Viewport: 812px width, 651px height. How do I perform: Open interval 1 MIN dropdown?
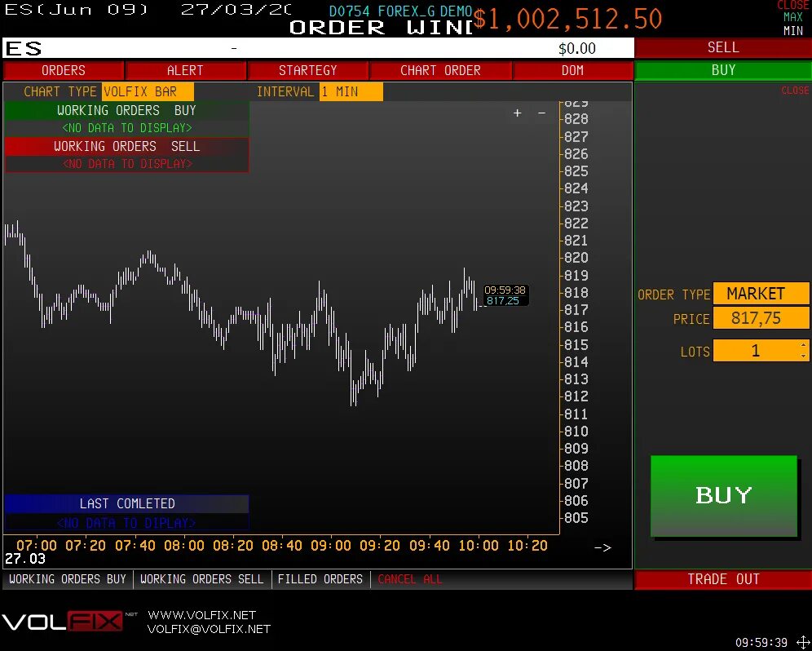click(351, 91)
